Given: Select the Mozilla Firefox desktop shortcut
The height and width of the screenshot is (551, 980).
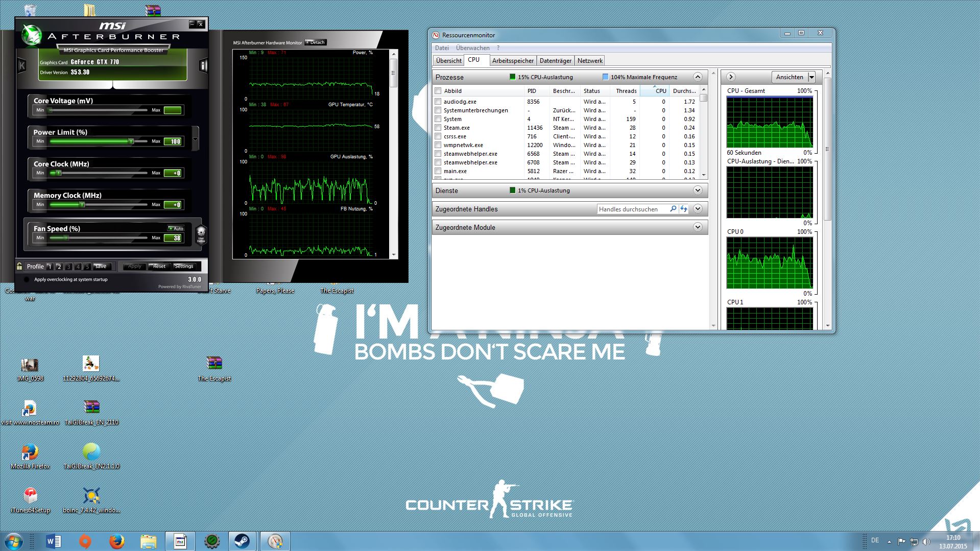Looking at the screenshot, I should [30, 456].
